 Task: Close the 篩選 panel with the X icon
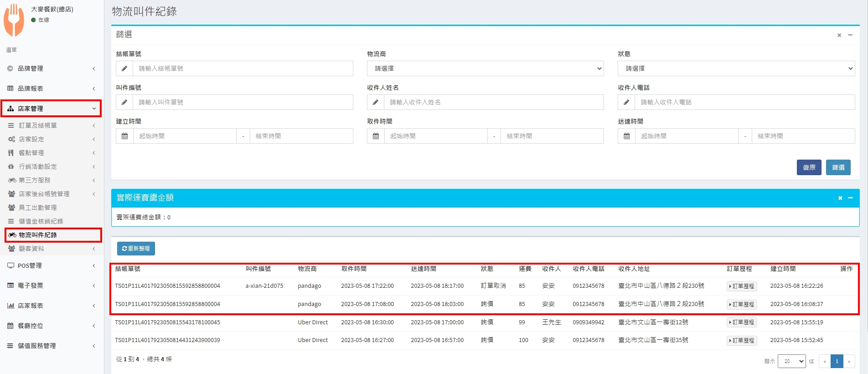pos(839,35)
